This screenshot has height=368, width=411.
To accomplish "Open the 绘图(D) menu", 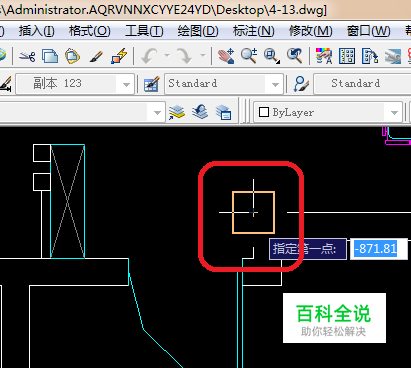I will [x=198, y=31].
